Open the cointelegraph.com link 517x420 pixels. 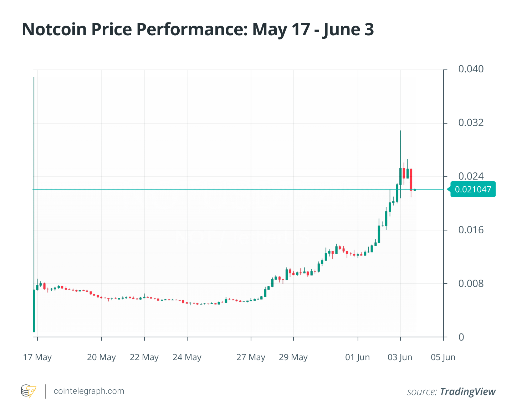click(x=89, y=391)
